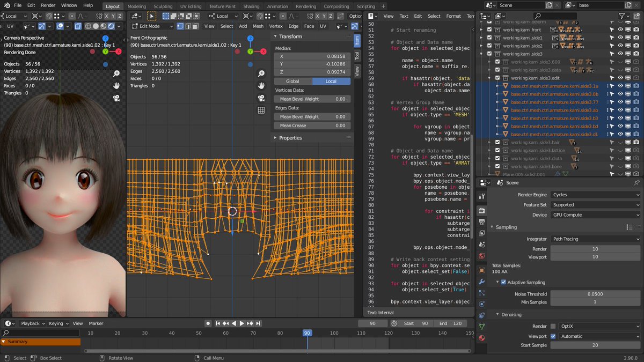Open the Render Engine dropdown showing Cycles

(x=595, y=195)
